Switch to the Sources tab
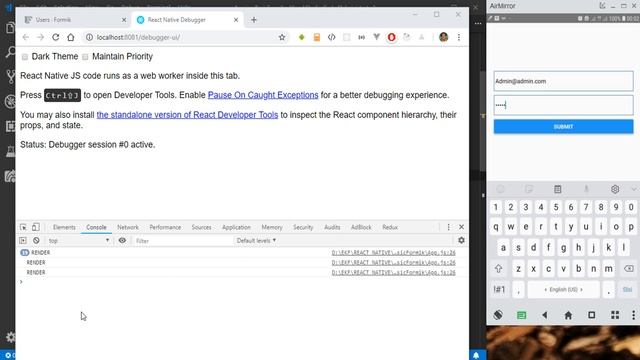 201,227
